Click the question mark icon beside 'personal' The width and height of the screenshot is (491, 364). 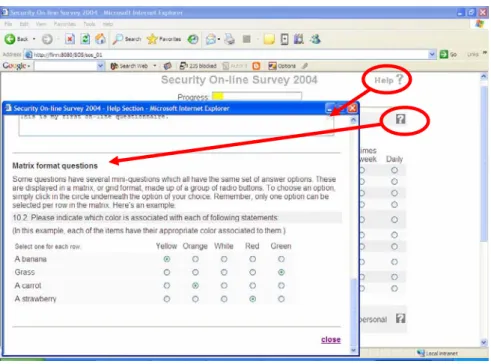400,318
